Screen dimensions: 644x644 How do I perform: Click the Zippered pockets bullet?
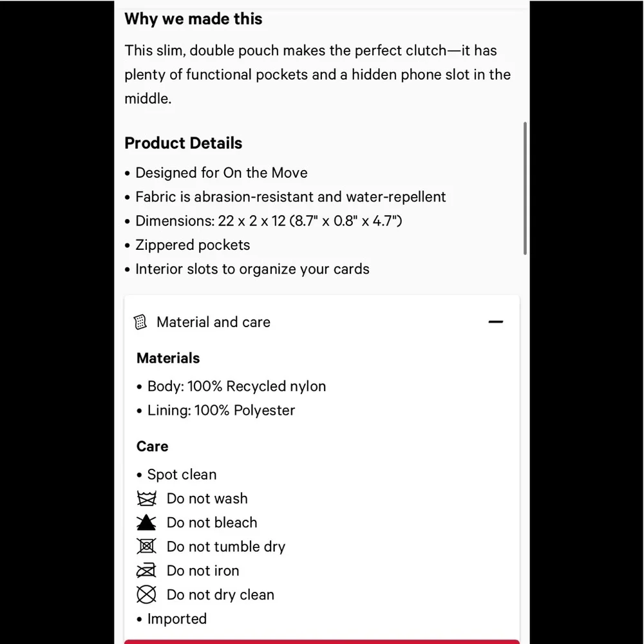193,245
